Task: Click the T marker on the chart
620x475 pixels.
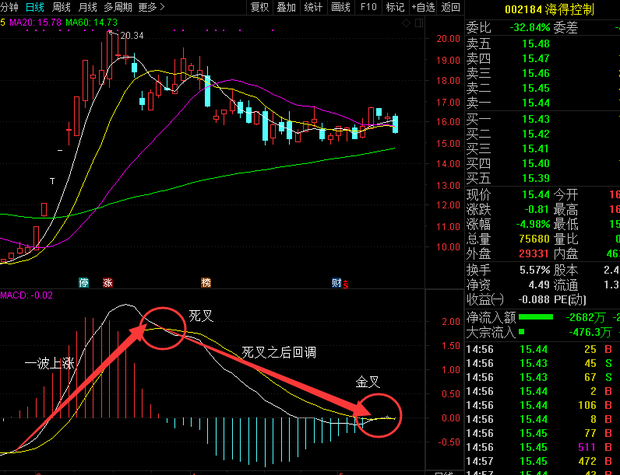Action: tap(52, 180)
